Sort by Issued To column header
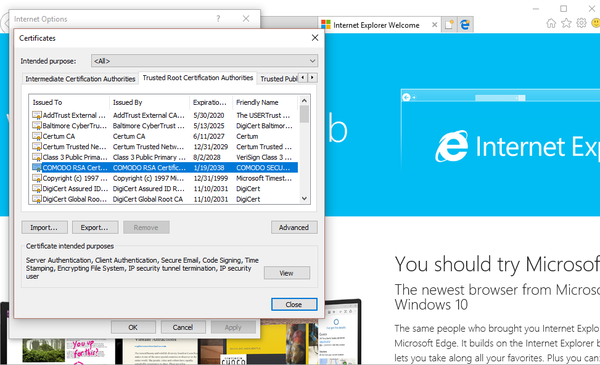Screen dimensions: 600x365 [x=69, y=102]
